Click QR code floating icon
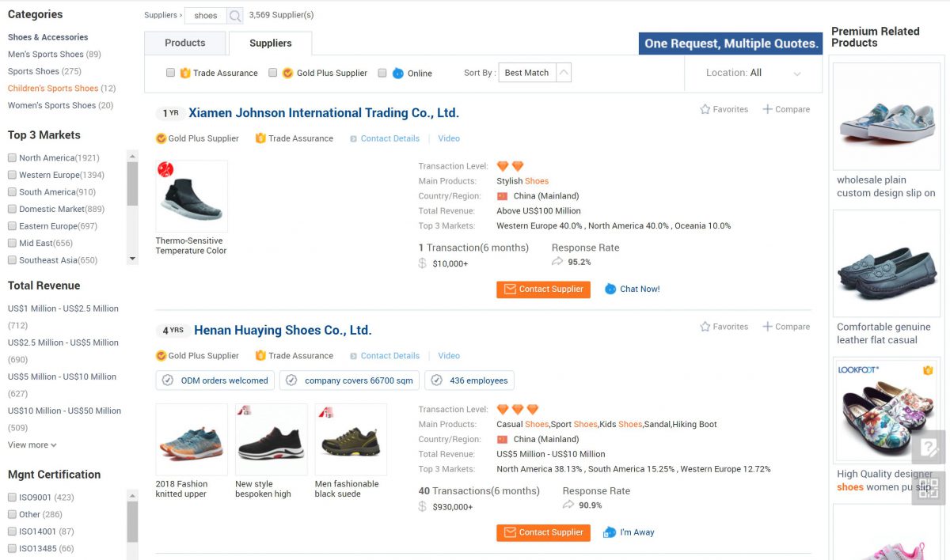This screenshot has width=950, height=560. tap(928, 488)
